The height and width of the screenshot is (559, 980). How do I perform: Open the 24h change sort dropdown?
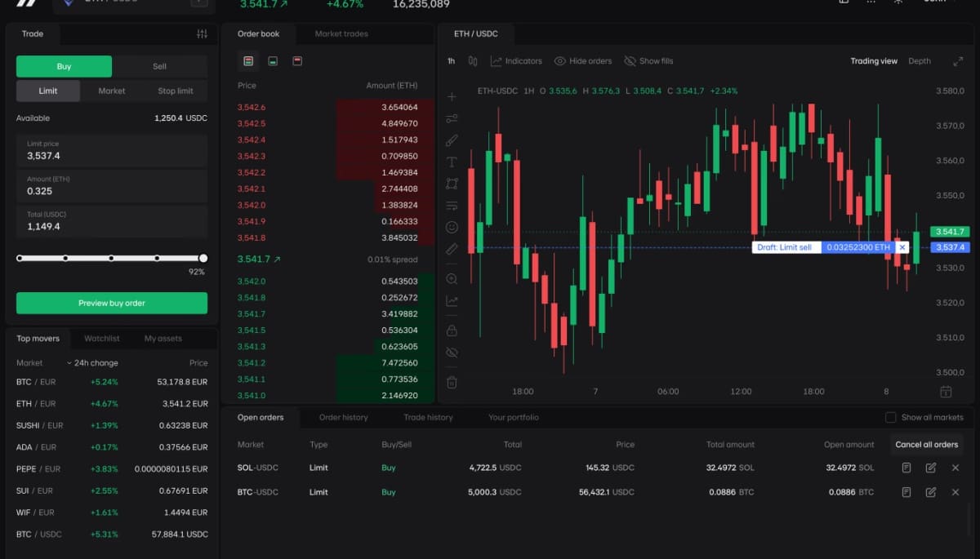pos(92,363)
